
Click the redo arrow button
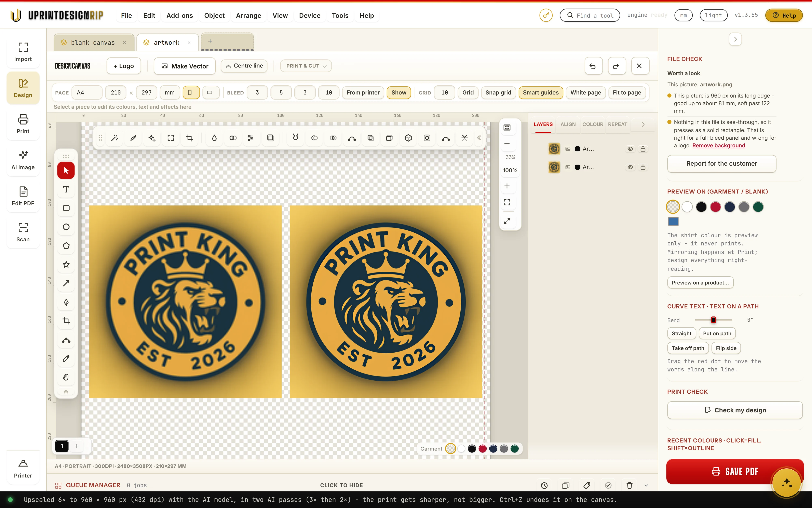pyautogui.click(x=616, y=66)
